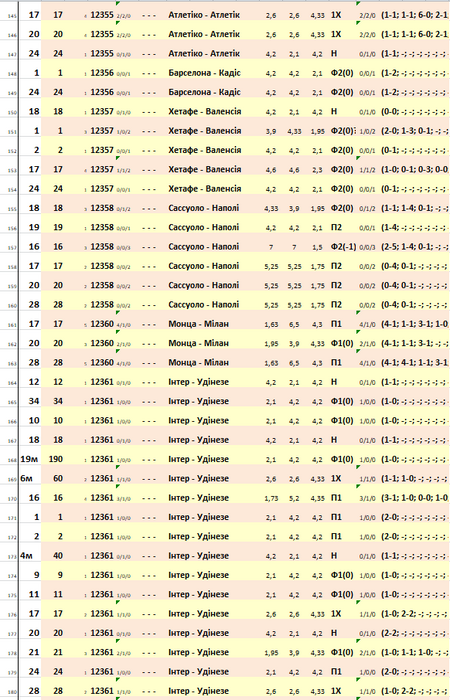Click the '4,33' first odds cell in row 155
This screenshot has width=450, height=700.
(271, 208)
